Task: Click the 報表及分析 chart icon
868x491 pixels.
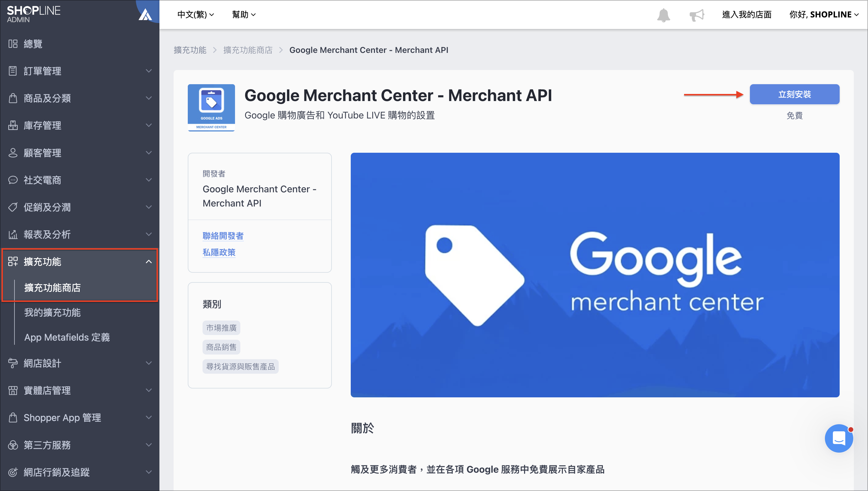Action: pyautogui.click(x=13, y=234)
